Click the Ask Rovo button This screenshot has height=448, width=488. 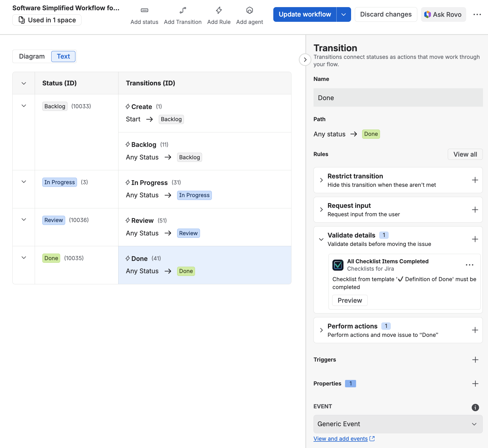(x=443, y=14)
